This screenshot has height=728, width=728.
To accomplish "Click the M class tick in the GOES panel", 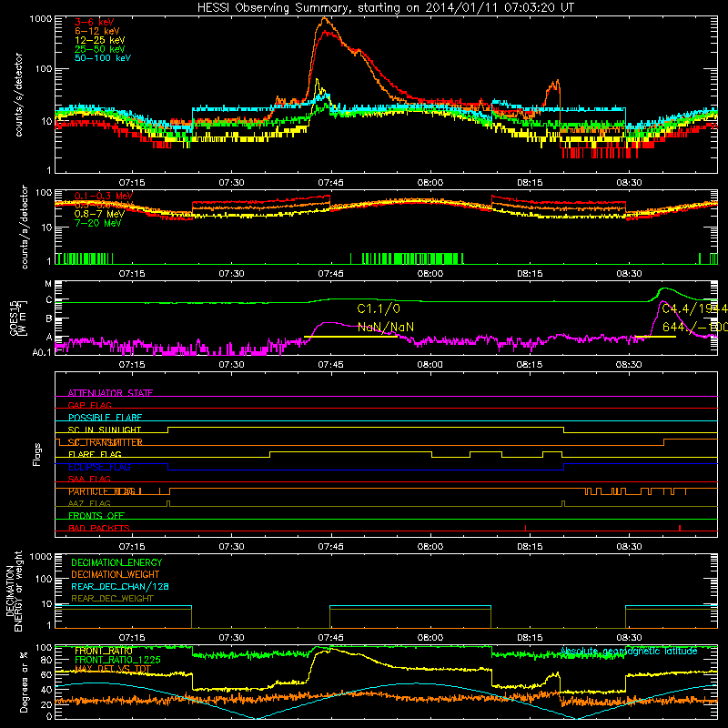I will coord(48,284).
